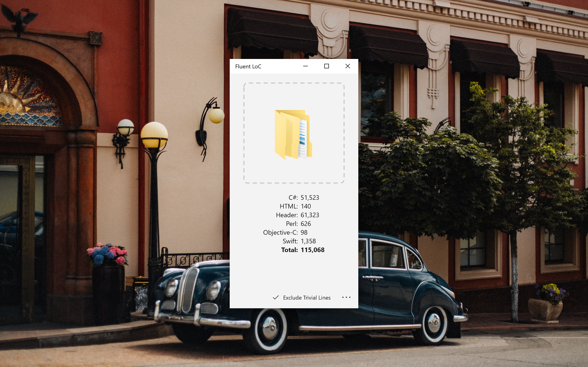The height and width of the screenshot is (367, 588).
Task: Select the Objective-C language label
Action: [x=280, y=233]
